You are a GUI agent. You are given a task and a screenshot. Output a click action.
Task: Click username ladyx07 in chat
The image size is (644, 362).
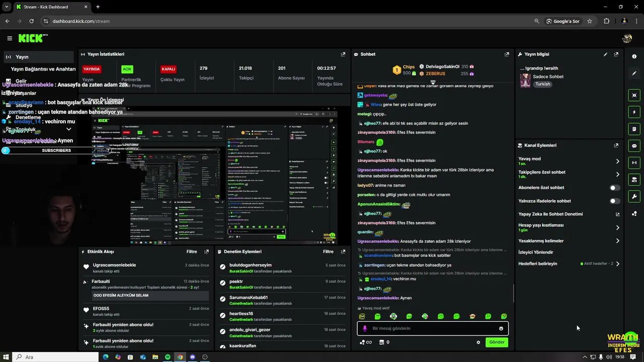click(365, 186)
